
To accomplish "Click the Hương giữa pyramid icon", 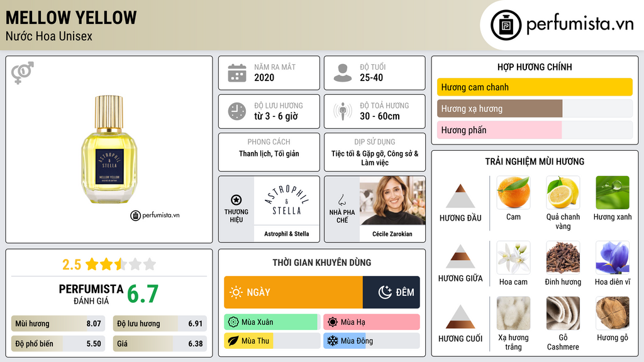I will pyautogui.click(x=460, y=256).
